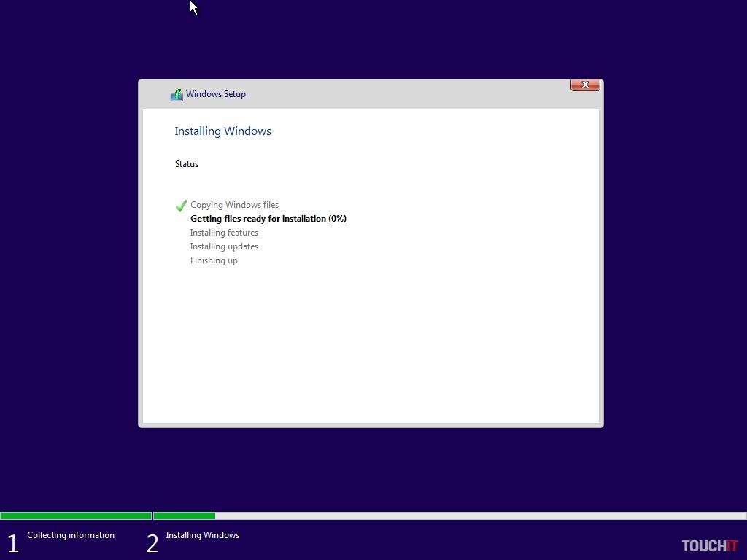Image resolution: width=747 pixels, height=560 pixels.
Task: Select the Installing features step
Action: pyautogui.click(x=224, y=233)
